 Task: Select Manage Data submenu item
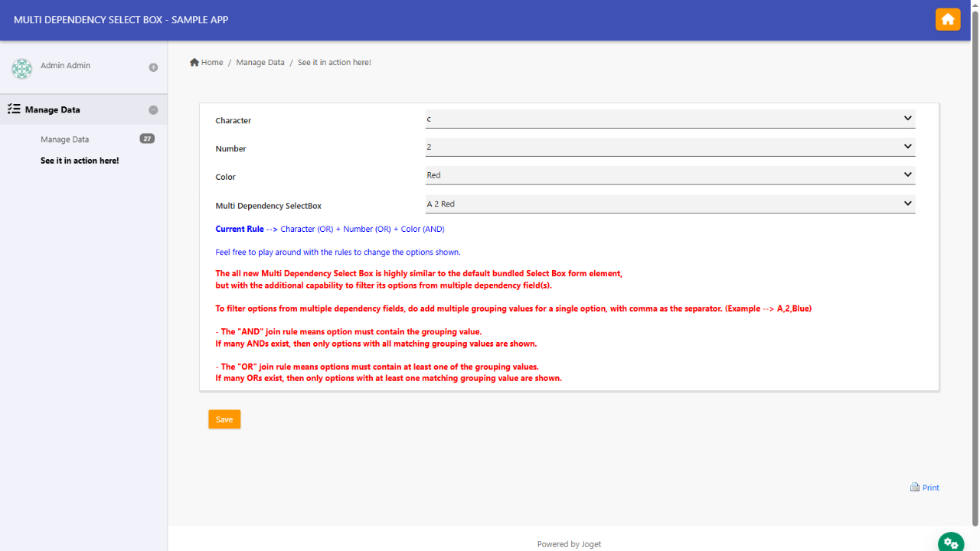[65, 139]
